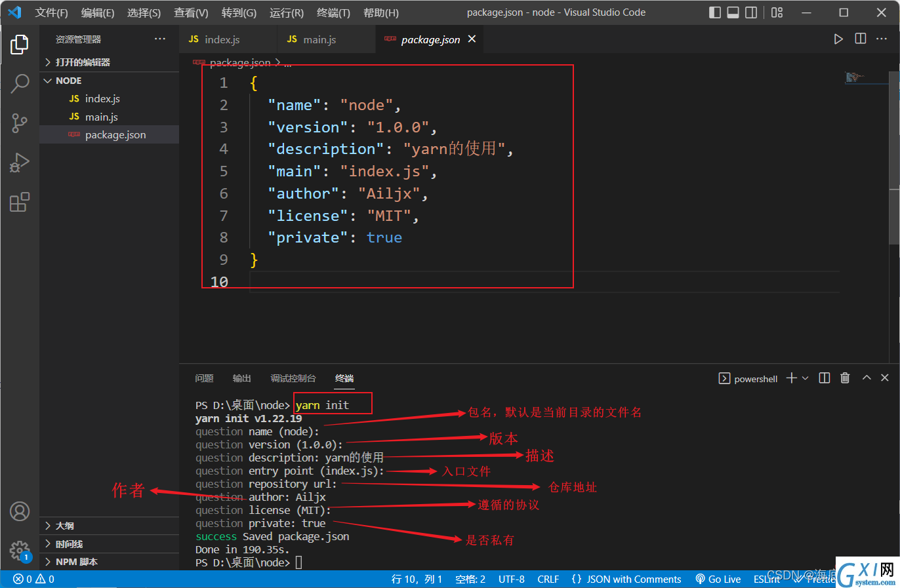Split the terminal panel
Image resolution: width=900 pixels, height=588 pixels.
[x=825, y=378]
